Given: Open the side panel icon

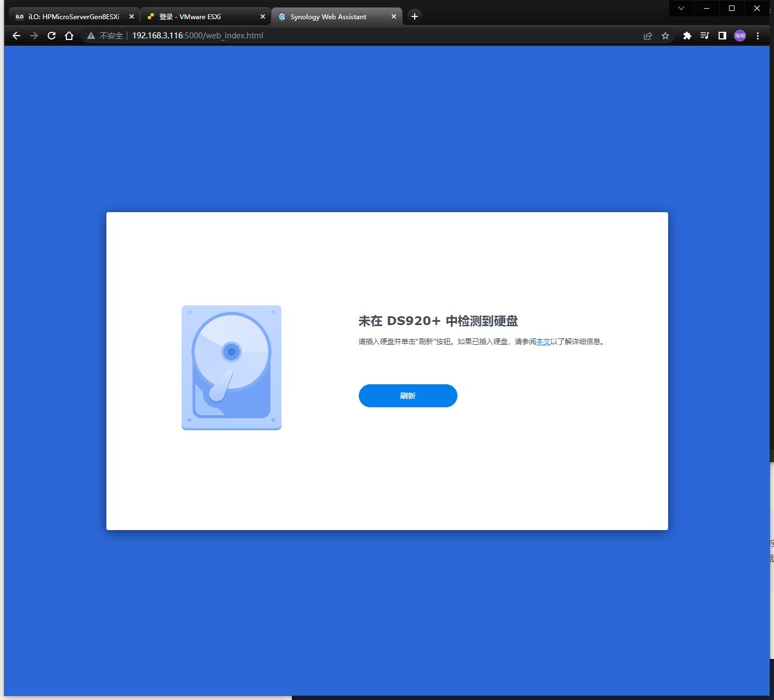Looking at the screenshot, I should tap(722, 36).
